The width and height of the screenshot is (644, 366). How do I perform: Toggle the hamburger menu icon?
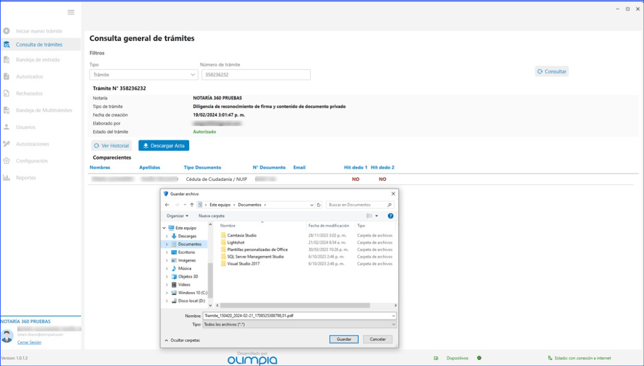71,12
